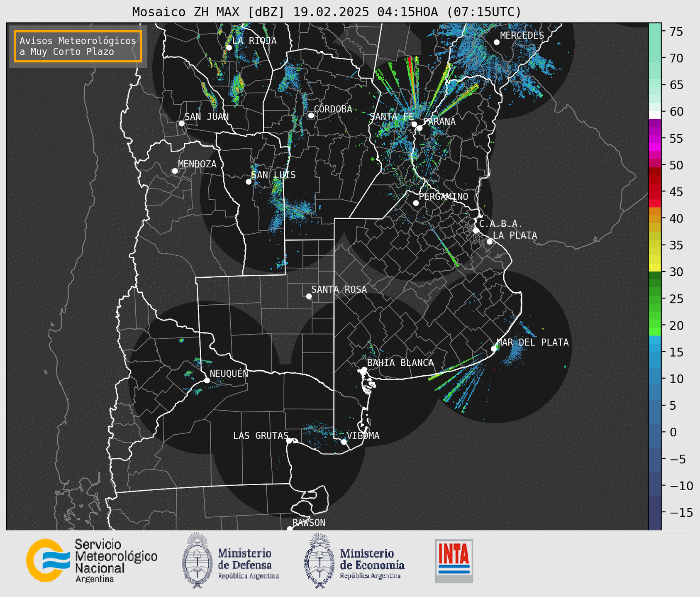
Task: Click the BAHÍA BLANCA city label
Action: [x=400, y=363]
